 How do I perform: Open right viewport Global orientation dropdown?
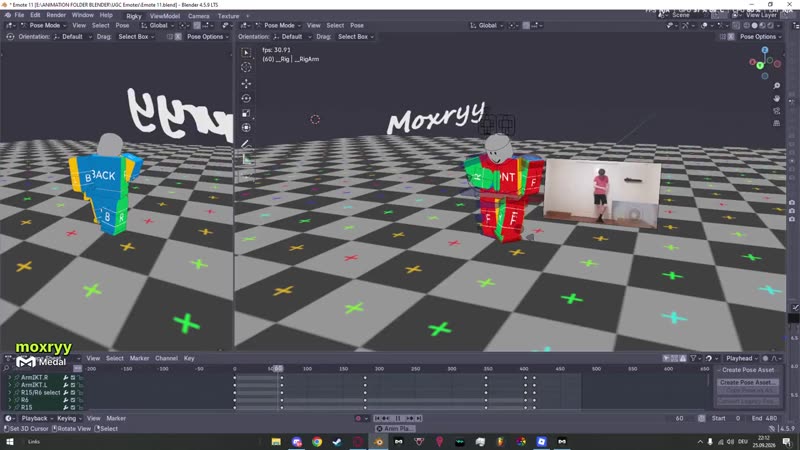[487, 25]
